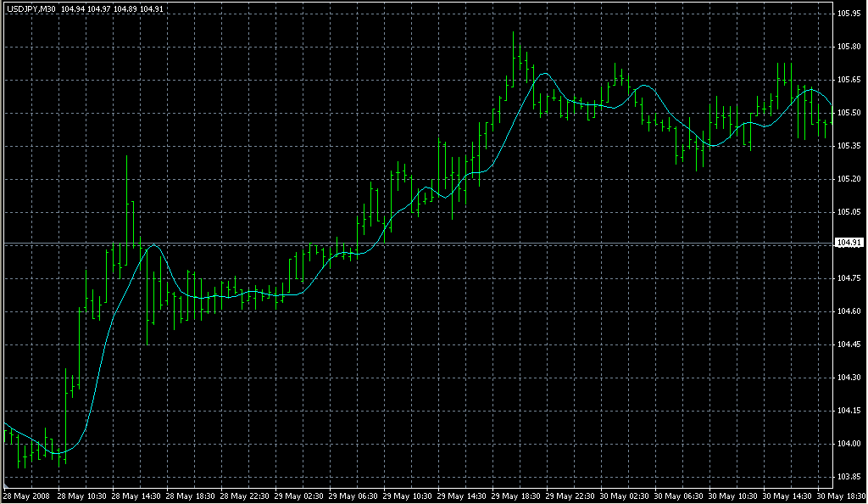This screenshot has height=504, width=868.
Task: Click the 30 May 18:30 time label
Action: [x=841, y=496]
